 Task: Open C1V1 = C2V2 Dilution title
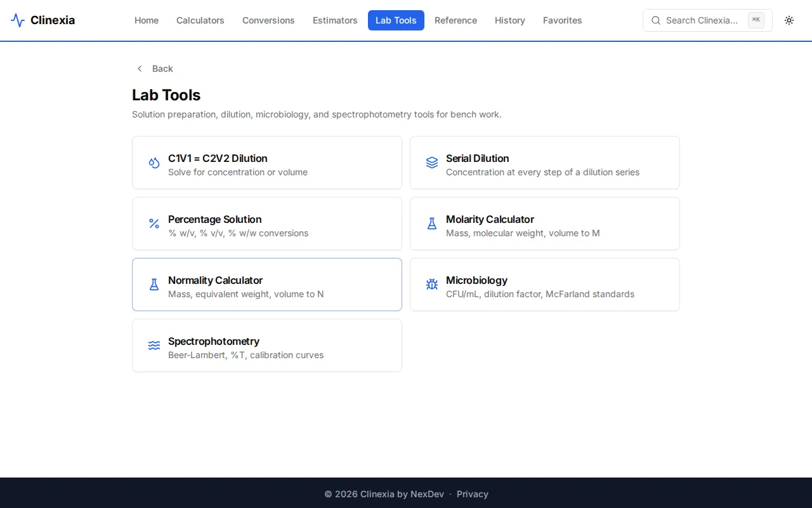218,158
